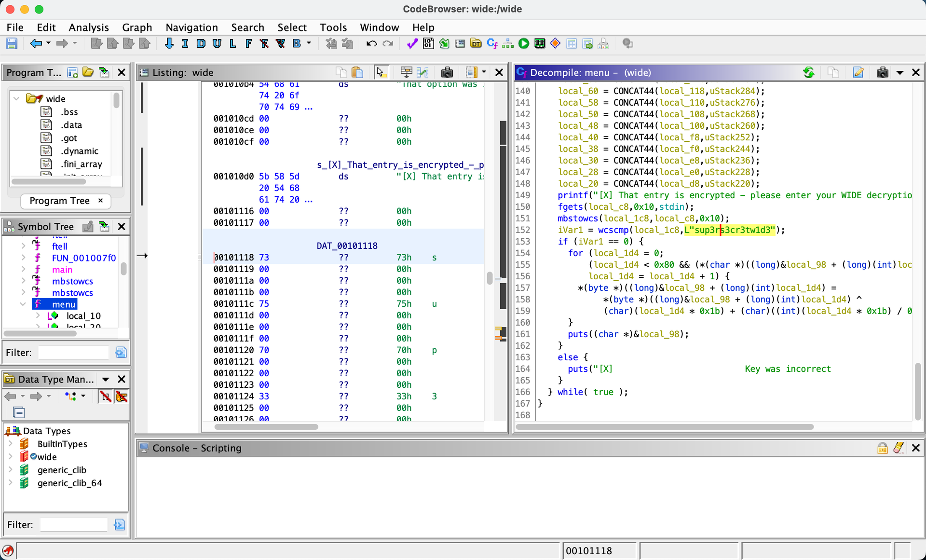Click the open folder icon in Program Tree
This screenshot has width=926, height=560.
(x=88, y=72)
